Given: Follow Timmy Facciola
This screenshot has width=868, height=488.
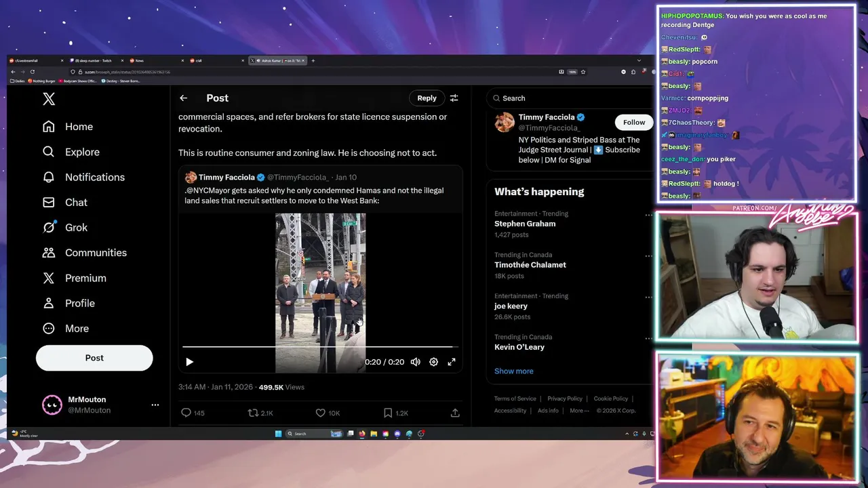Looking at the screenshot, I should [x=634, y=122].
